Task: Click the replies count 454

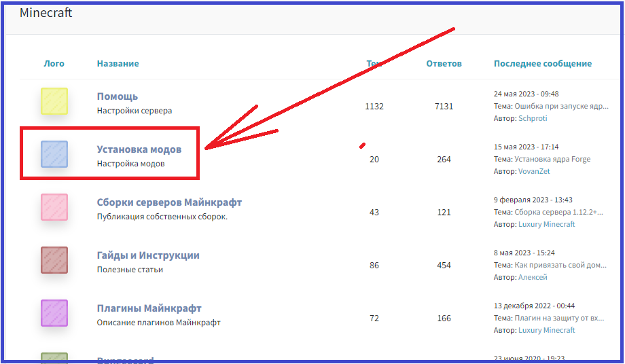Action: click(x=444, y=266)
